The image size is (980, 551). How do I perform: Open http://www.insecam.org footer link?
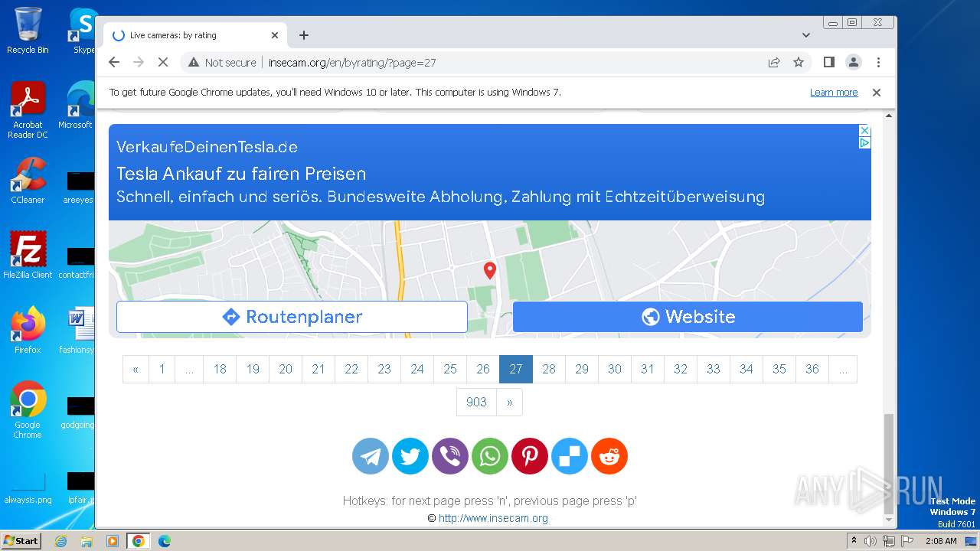tap(493, 518)
